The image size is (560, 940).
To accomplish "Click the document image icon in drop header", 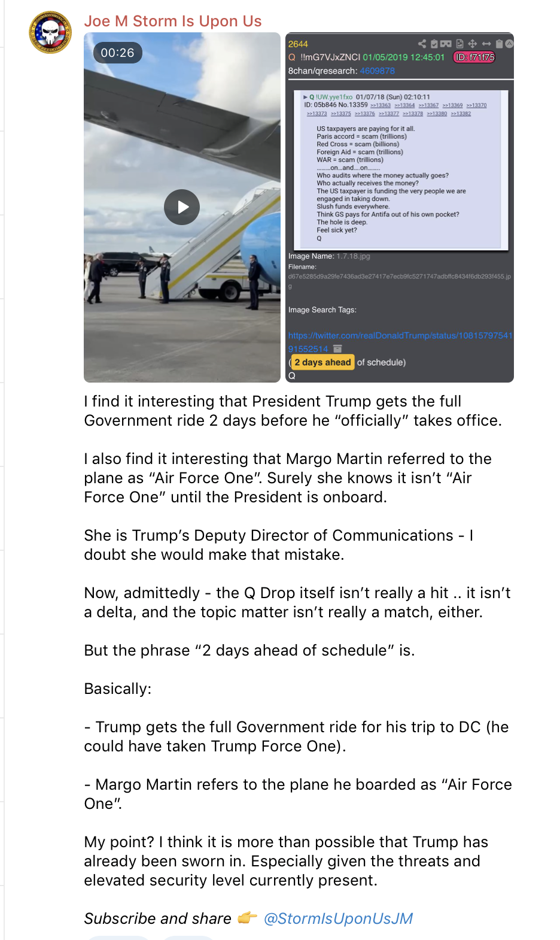I will [460, 44].
